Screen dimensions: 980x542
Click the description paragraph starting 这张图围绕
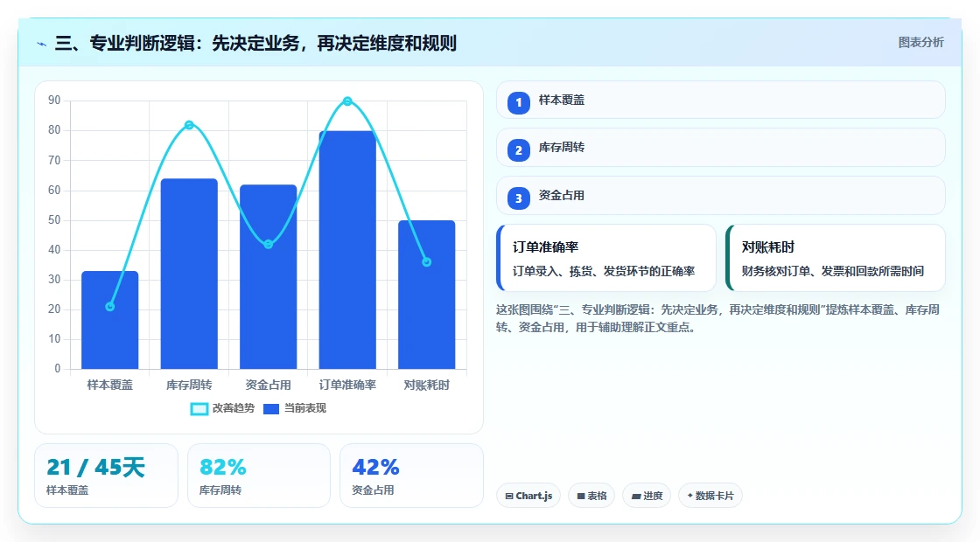coord(718,318)
